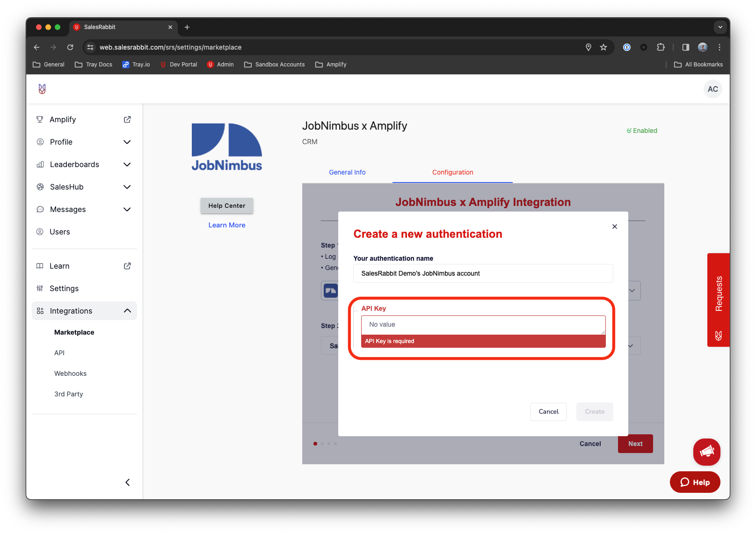Click the Messages chat bubble icon
This screenshot has width=756, height=534.
pyautogui.click(x=40, y=209)
